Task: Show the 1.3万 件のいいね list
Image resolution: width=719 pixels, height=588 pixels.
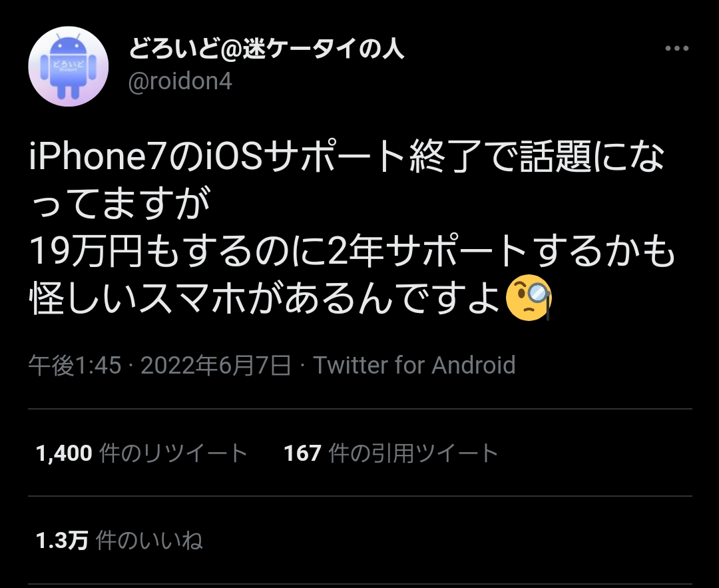Action: pyautogui.click(x=119, y=540)
